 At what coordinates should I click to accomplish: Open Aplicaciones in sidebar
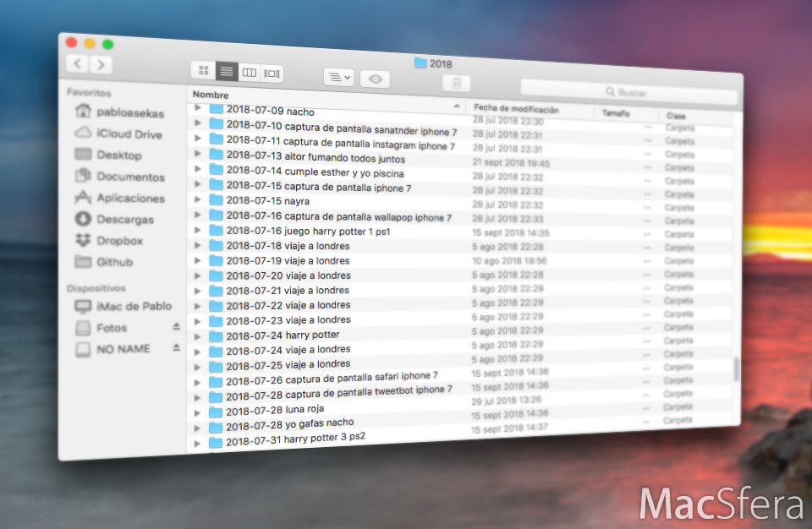[x=120, y=198]
